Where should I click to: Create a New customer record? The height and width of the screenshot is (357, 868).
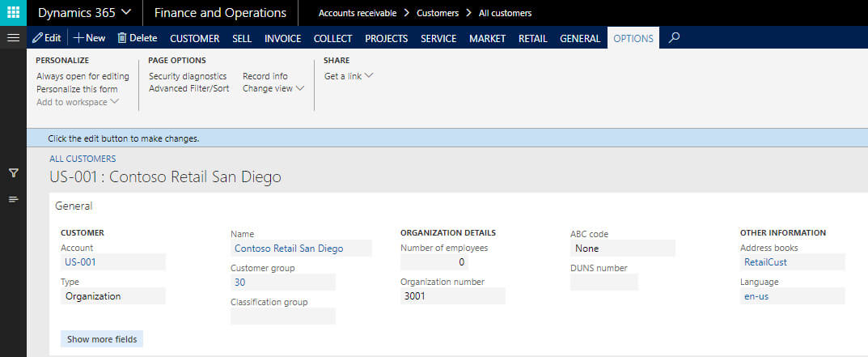coord(89,38)
